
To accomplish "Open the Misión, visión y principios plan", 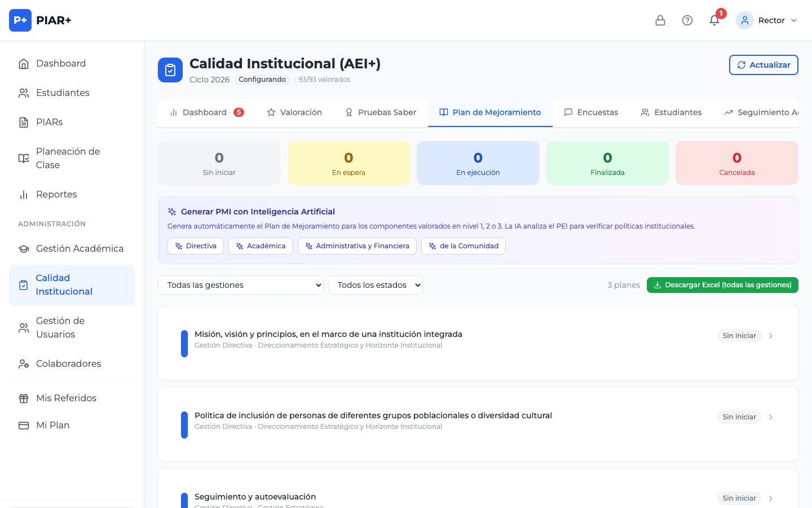I will coord(478,343).
